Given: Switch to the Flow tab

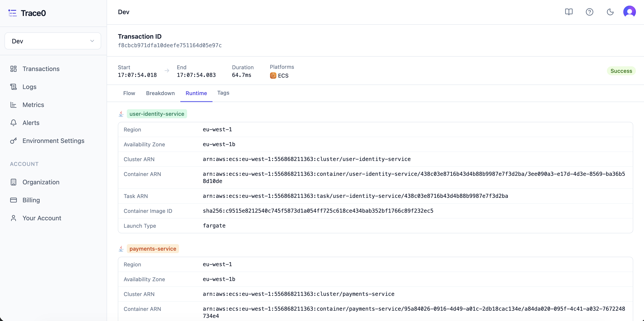Looking at the screenshot, I should coord(129,93).
